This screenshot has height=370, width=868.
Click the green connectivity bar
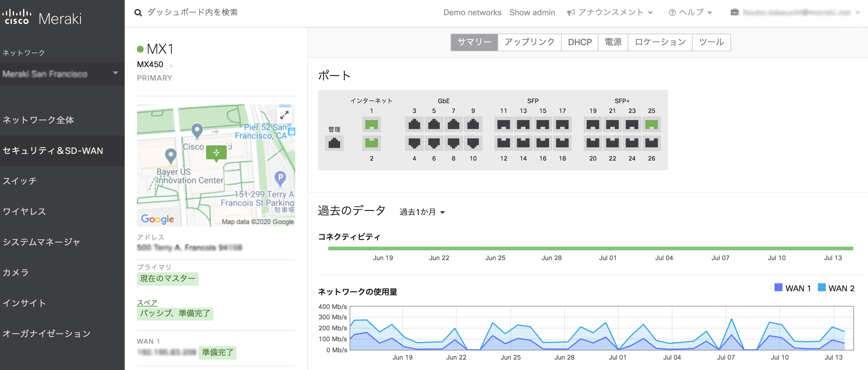[x=590, y=248]
